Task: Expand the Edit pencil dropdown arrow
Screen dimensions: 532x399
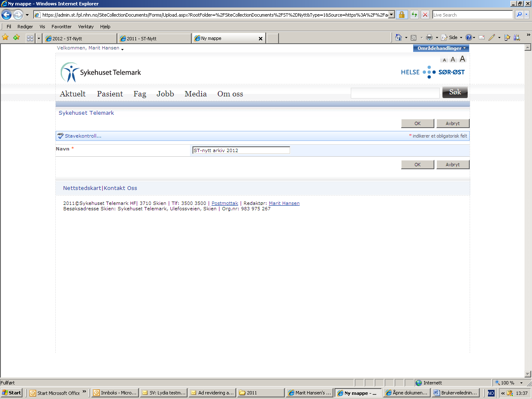Action: coord(499,38)
